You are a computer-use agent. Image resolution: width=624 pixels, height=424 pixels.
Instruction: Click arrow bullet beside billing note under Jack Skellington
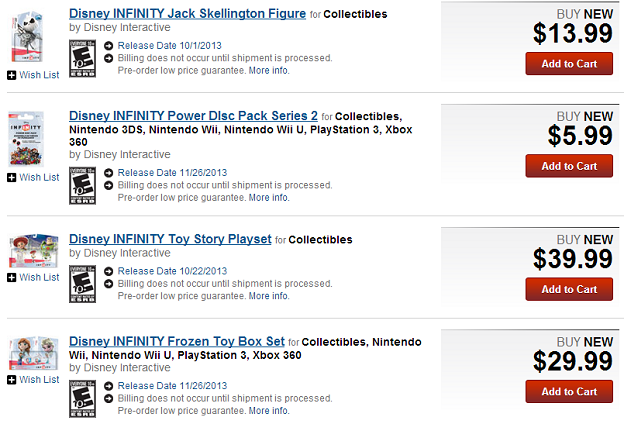[x=109, y=59]
